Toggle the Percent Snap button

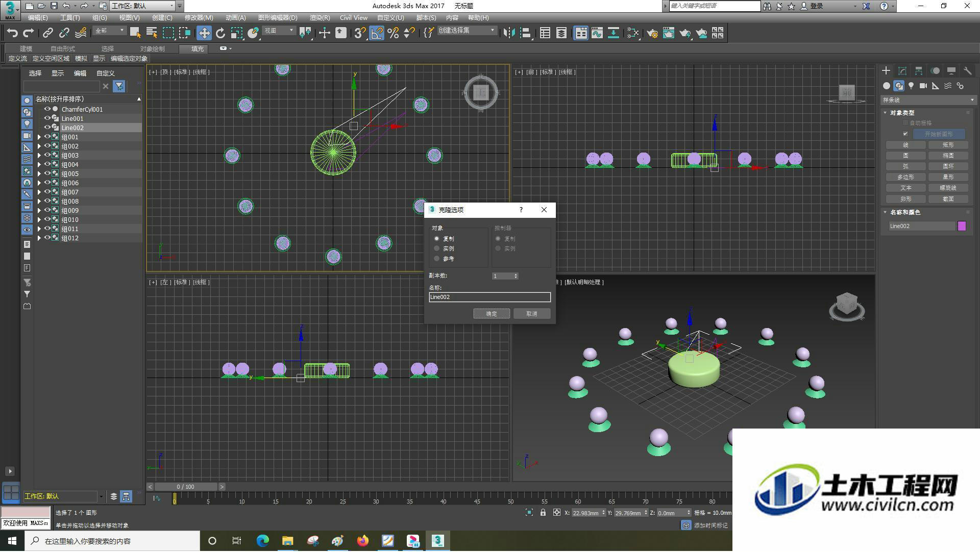[x=393, y=33]
